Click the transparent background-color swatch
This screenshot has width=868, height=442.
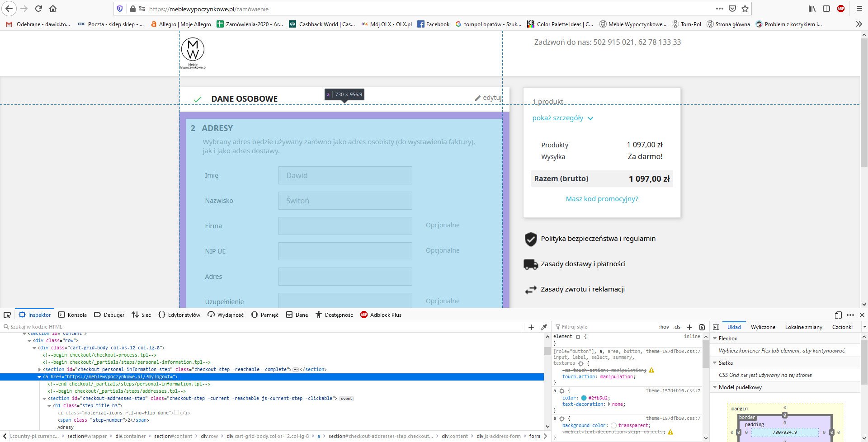point(613,425)
